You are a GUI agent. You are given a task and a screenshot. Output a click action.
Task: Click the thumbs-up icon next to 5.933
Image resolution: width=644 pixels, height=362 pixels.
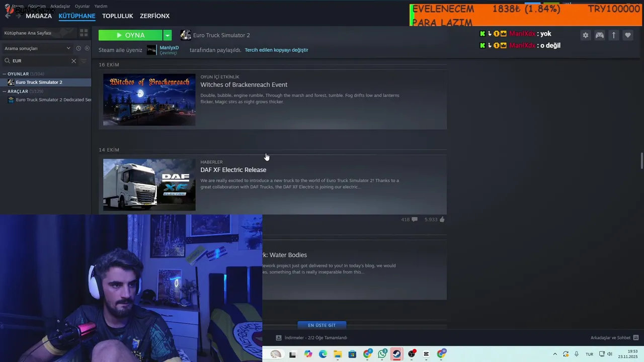442,220
